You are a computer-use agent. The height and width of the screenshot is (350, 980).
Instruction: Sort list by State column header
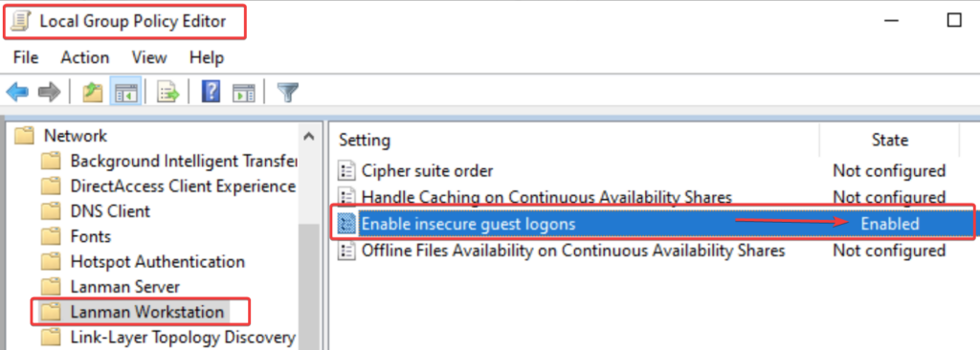coord(889,140)
